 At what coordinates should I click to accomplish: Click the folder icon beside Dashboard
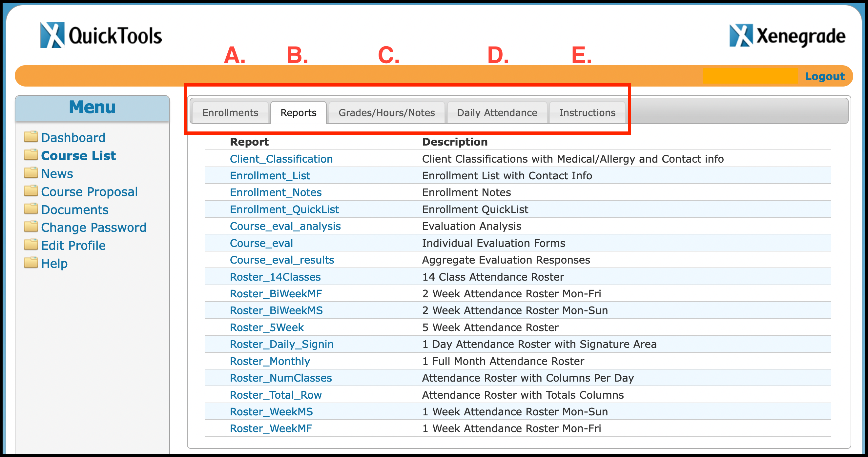pyautogui.click(x=31, y=137)
